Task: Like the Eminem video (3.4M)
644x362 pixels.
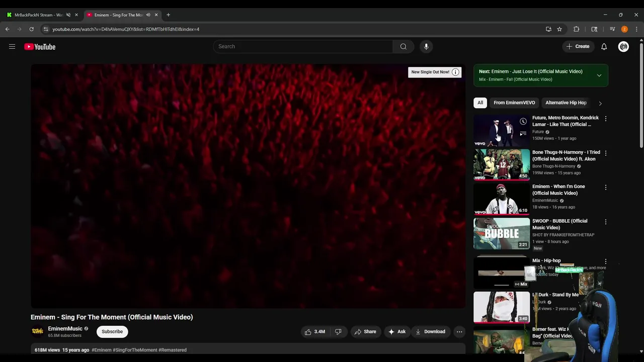Action: (315, 332)
